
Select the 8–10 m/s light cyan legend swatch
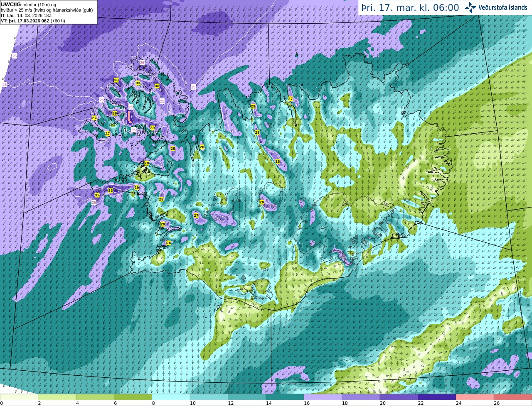171,397
